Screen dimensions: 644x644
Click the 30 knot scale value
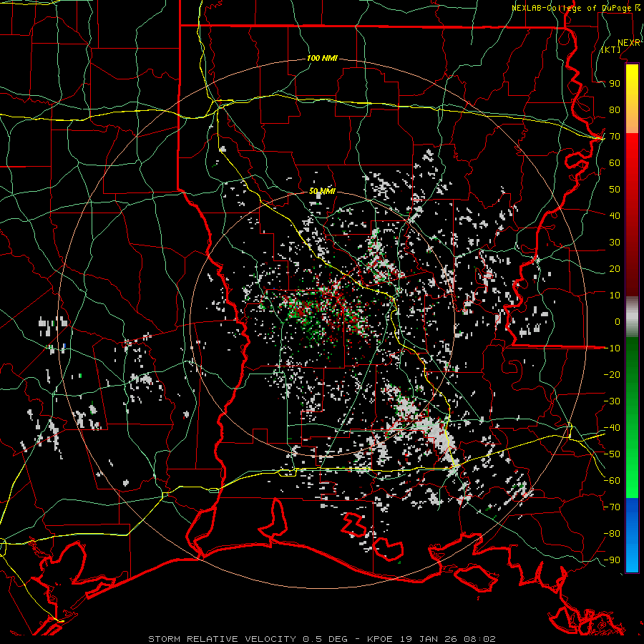(615, 243)
